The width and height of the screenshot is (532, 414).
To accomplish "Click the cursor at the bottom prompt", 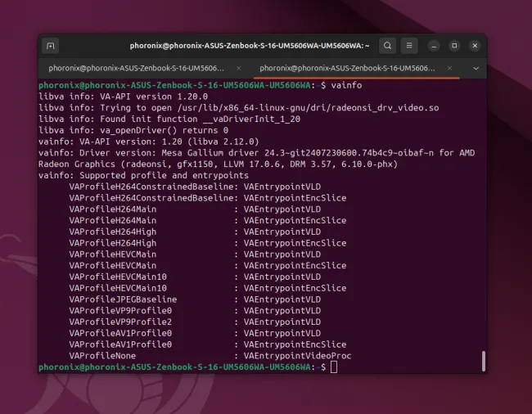I will click(x=333, y=367).
